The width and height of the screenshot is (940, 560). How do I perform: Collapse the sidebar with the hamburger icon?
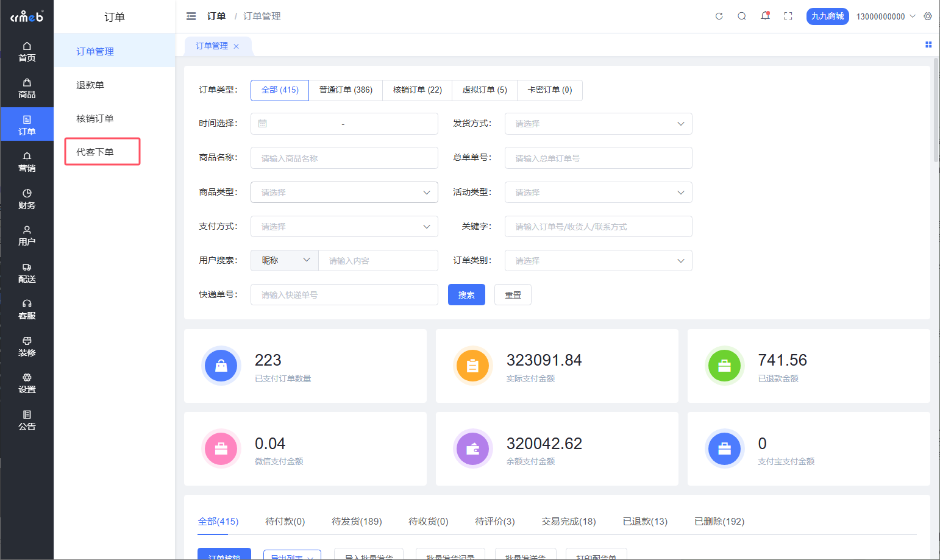point(191,16)
